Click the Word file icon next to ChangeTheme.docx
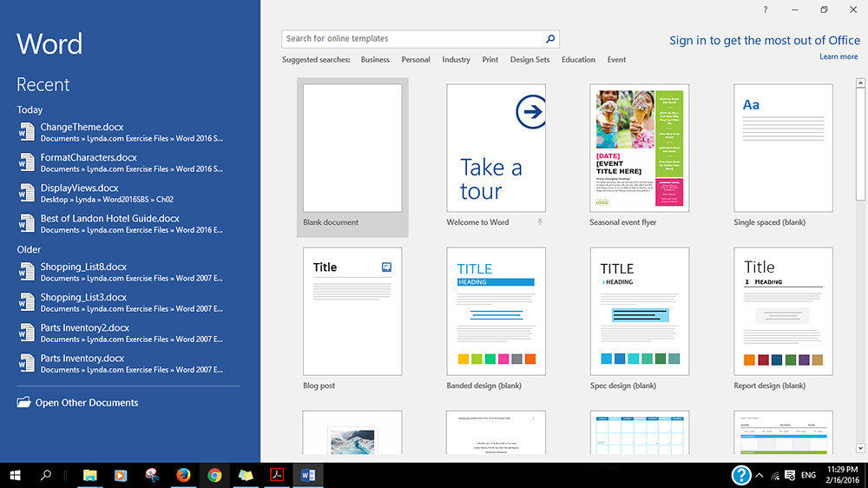Viewport: 868px width, 488px height. click(26, 132)
